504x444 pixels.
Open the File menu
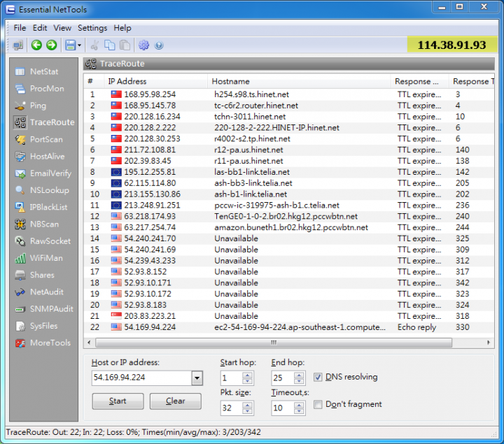pyautogui.click(x=20, y=28)
